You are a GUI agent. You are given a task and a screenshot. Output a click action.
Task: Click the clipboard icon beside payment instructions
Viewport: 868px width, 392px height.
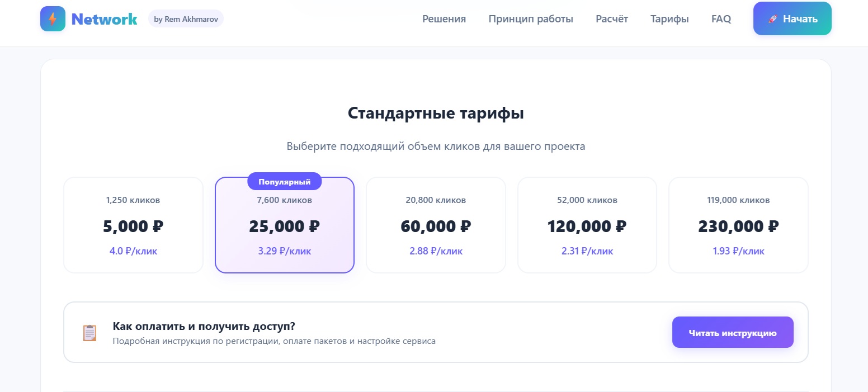pos(89,333)
